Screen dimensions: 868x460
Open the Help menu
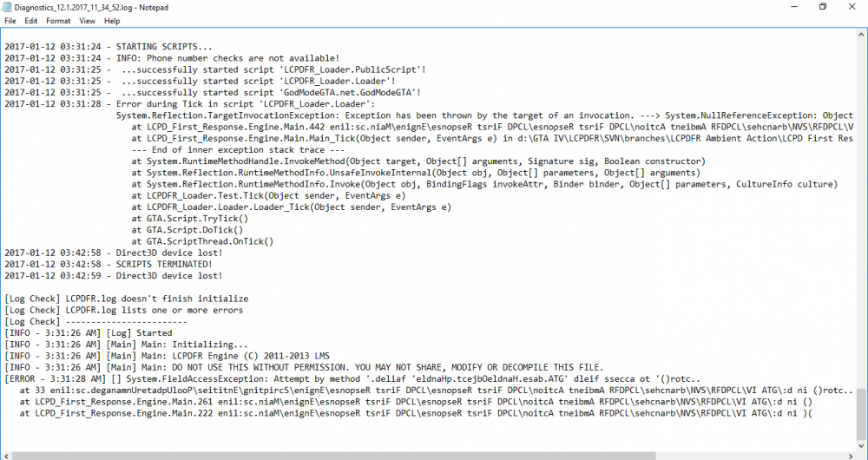(112, 21)
